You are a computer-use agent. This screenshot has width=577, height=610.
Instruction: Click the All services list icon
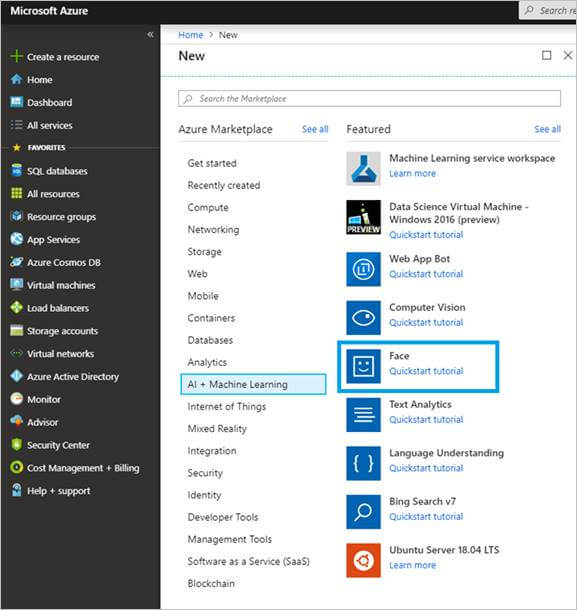[16, 125]
